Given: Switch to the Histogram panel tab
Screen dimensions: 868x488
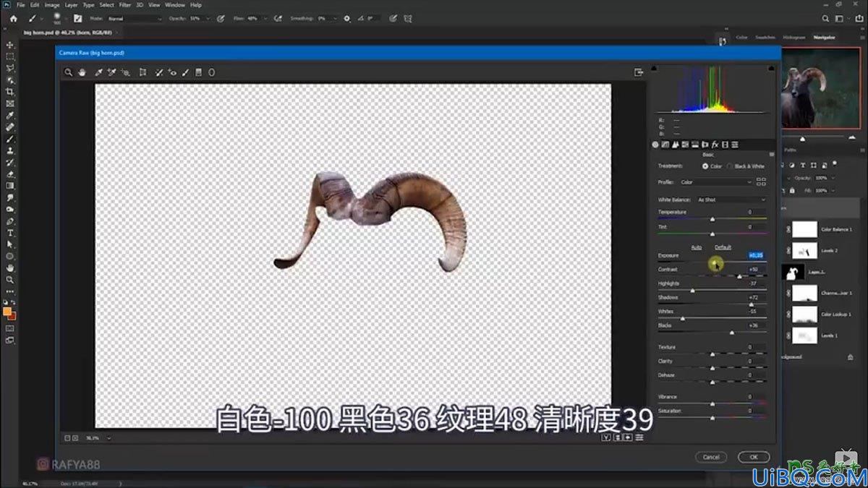Looking at the screenshot, I should tap(793, 37).
